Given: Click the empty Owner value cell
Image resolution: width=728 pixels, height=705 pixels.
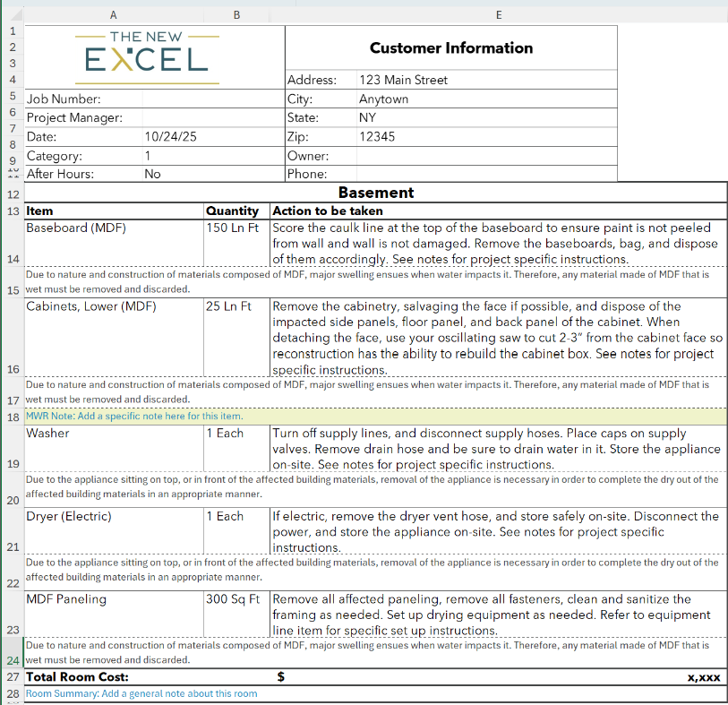Looking at the screenshot, I should pos(487,156).
